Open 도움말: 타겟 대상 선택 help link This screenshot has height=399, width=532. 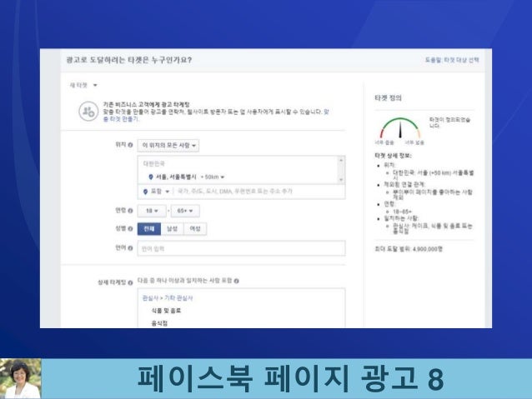(452, 60)
